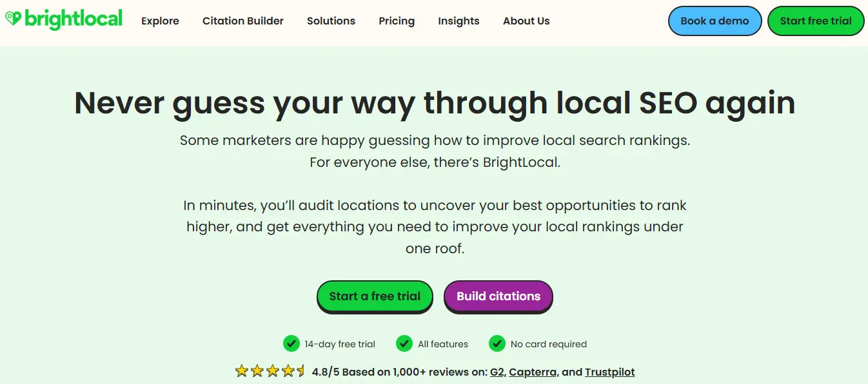This screenshot has height=384, width=868.
Task: Click the checkmark icon beside 14-day free trial
Action: tap(291, 343)
